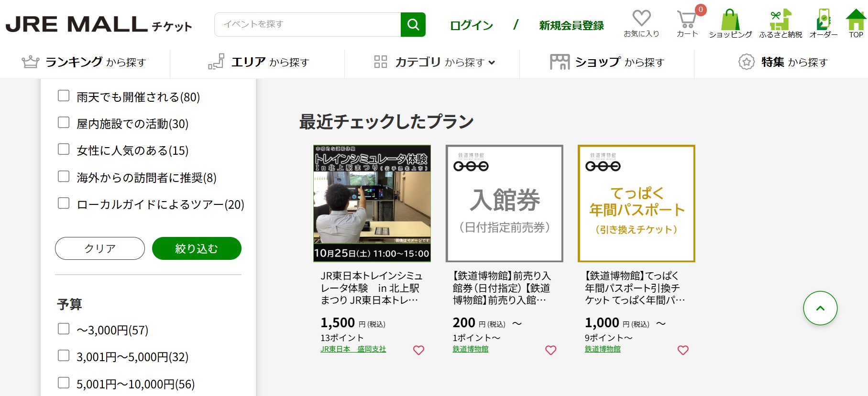Go to ショッピング bag icon
868x396 pixels.
click(730, 20)
